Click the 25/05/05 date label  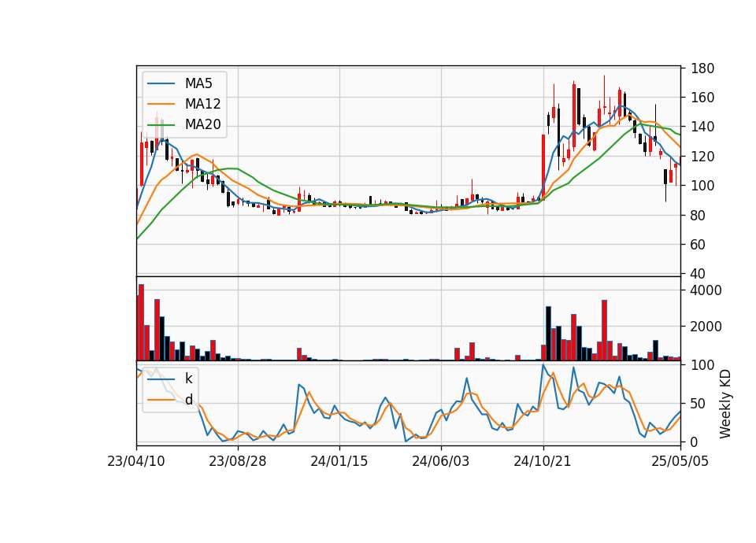680,461
